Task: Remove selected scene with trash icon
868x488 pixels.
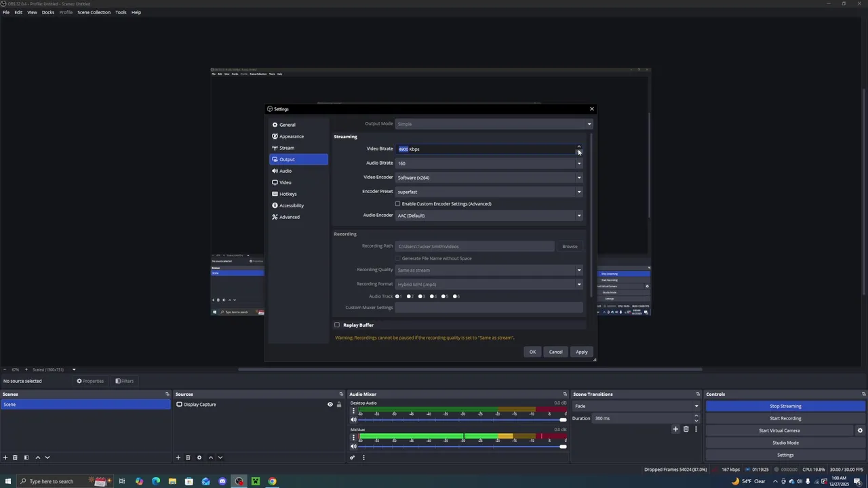Action: tap(15, 457)
